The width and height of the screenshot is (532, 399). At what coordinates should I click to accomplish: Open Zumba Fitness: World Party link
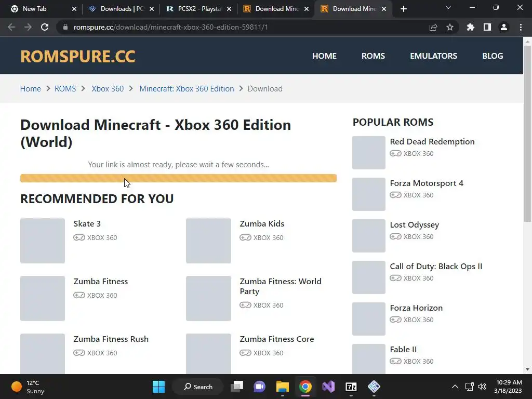(281, 286)
